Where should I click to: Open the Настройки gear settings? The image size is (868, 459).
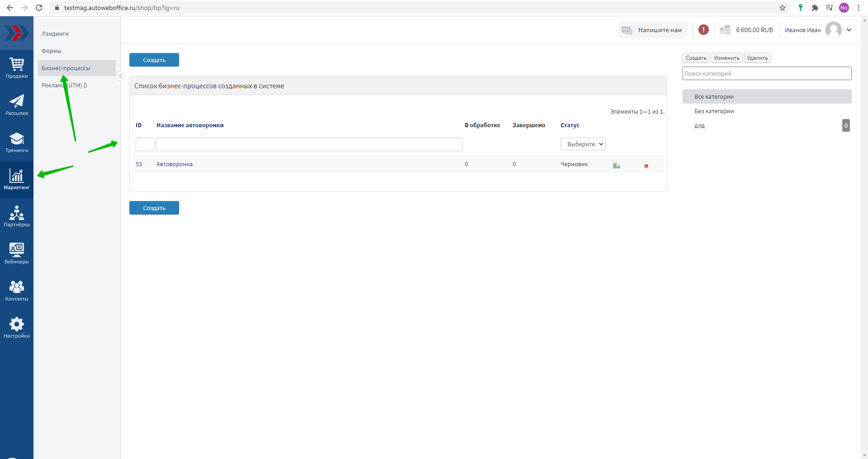17,328
